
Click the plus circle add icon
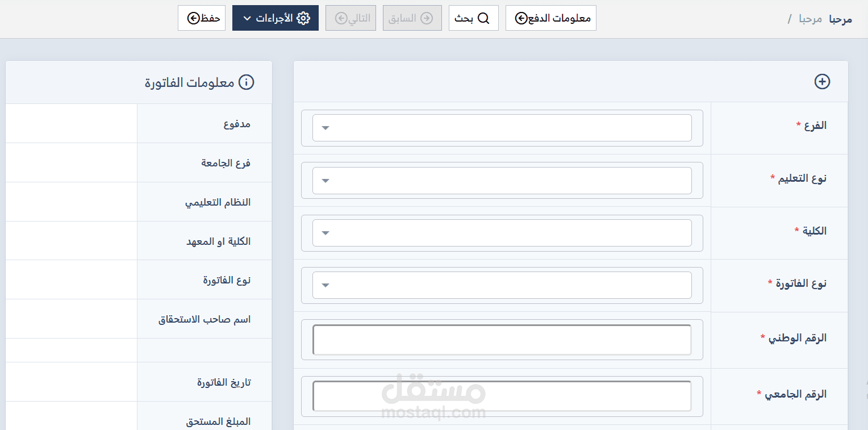pyautogui.click(x=822, y=82)
